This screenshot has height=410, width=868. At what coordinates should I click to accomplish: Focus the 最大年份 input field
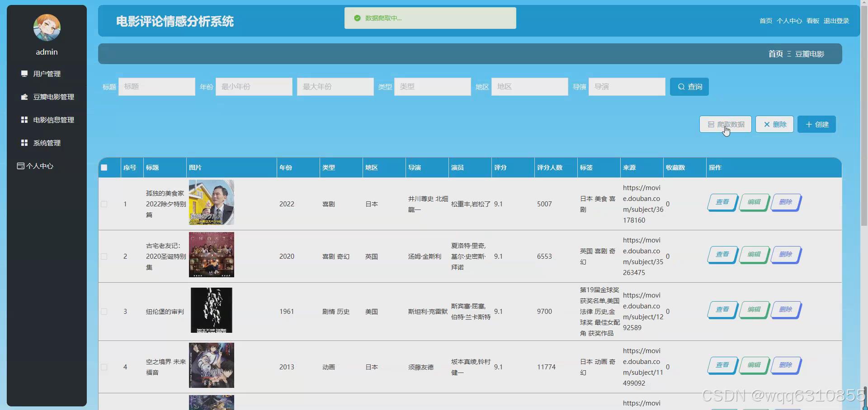click(335, 87)
